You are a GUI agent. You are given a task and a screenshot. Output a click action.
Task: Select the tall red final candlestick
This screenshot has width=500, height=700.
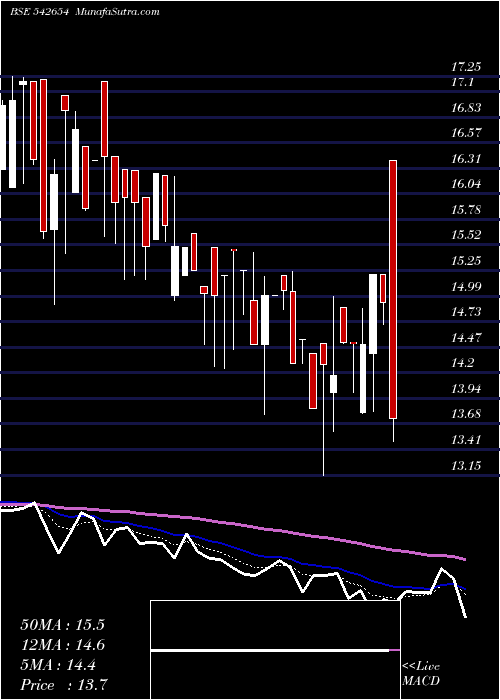(393, 289)
